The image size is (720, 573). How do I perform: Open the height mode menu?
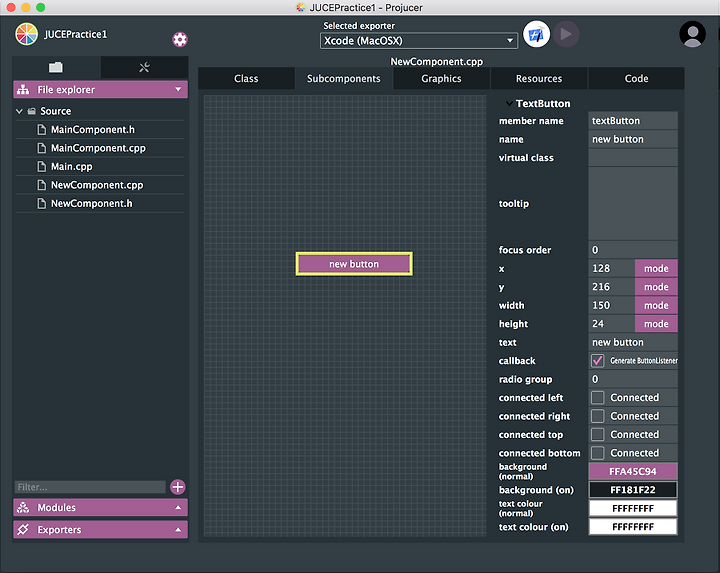656,324
